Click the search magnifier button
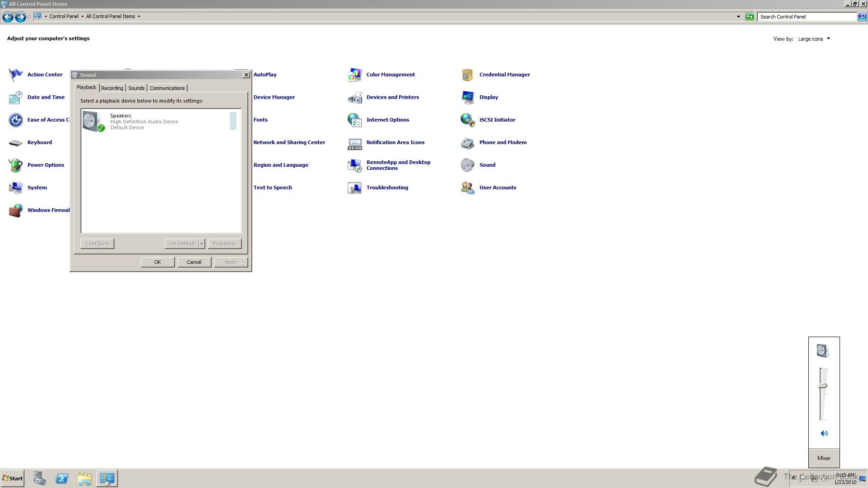Screen dimensions: 868x488 pyautogui.click(x=862, y=17)
